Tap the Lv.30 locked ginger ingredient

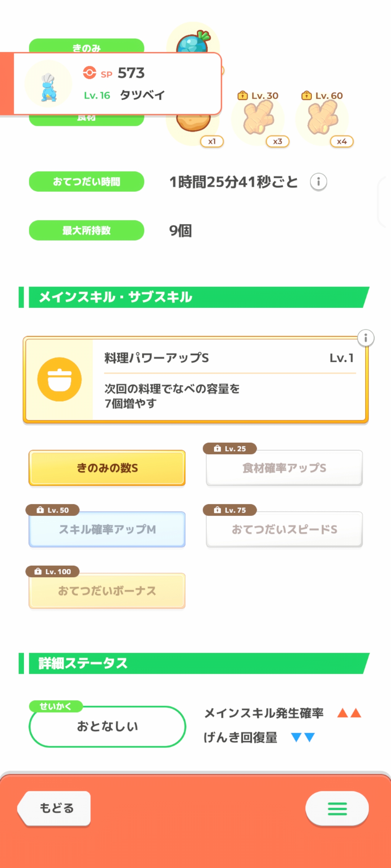coord(258,118)
